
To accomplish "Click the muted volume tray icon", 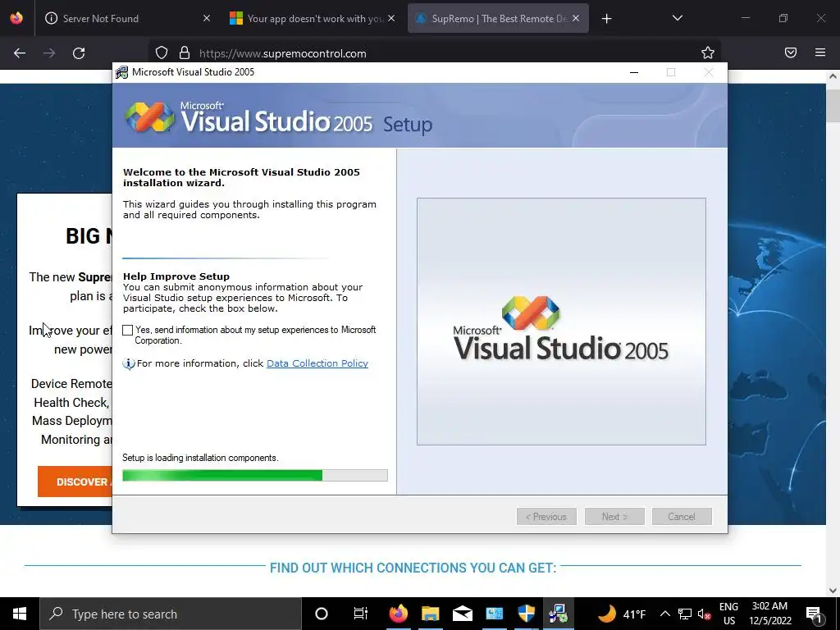I will [x=704, y=614].
